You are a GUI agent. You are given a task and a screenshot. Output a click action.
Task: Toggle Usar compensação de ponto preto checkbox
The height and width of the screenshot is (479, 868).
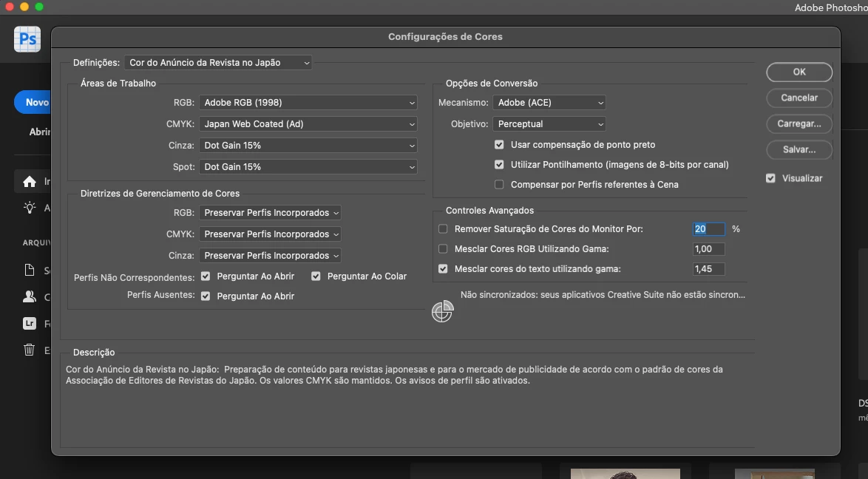pos(499,145)
